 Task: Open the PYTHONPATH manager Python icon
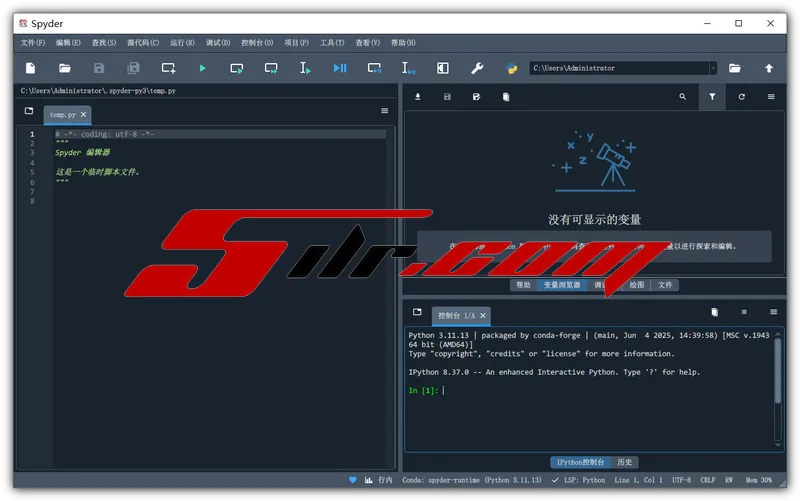(511, 68)
